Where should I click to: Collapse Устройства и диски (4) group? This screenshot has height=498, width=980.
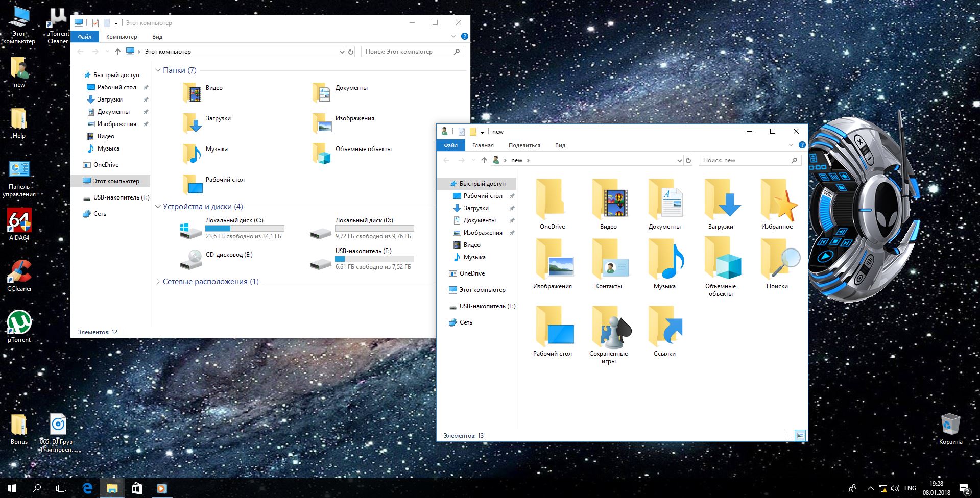pos(158,207)
